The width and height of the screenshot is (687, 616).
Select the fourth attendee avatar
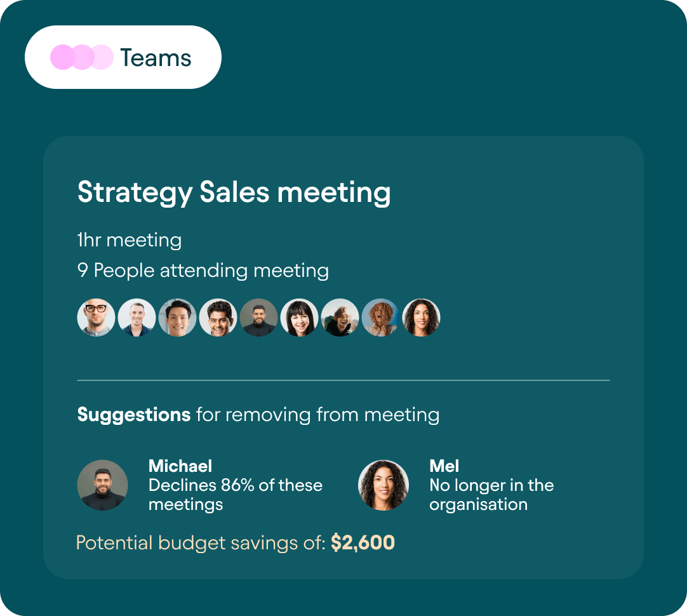(218, 318)
